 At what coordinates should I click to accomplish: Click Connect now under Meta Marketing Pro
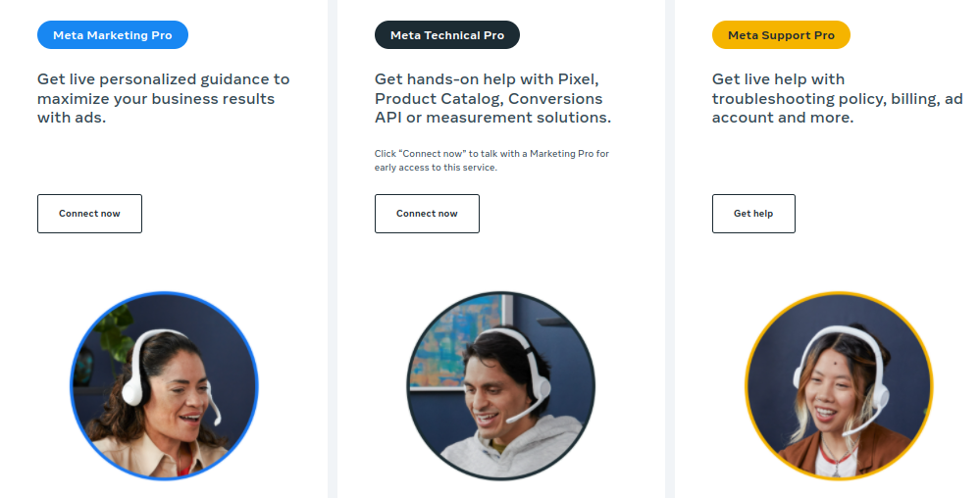coord(89,214)
